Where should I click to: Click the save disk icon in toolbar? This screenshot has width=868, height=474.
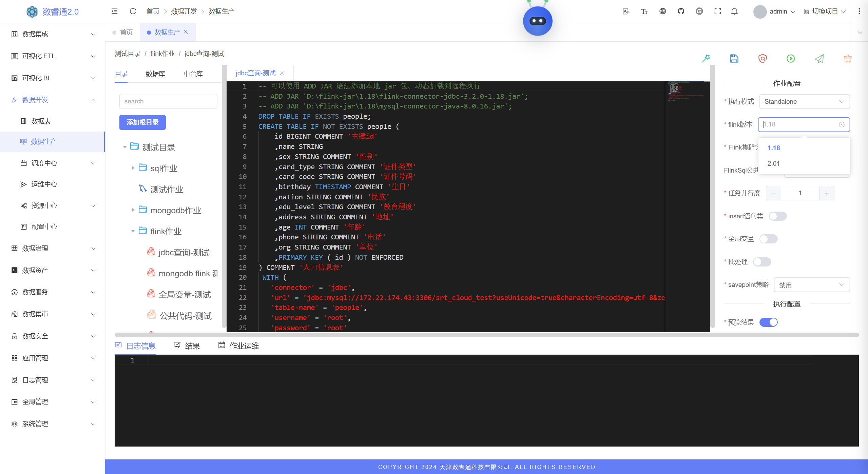[x=734, y=59]
